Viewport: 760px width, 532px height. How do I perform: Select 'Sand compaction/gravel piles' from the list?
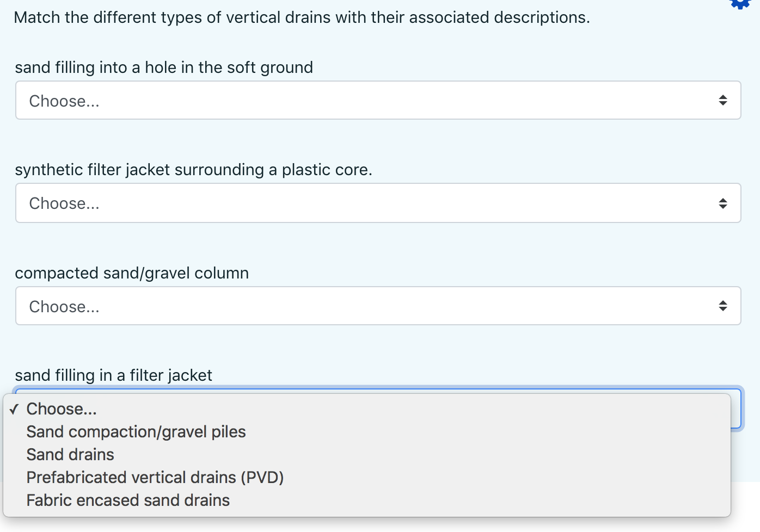pos(136,432)
